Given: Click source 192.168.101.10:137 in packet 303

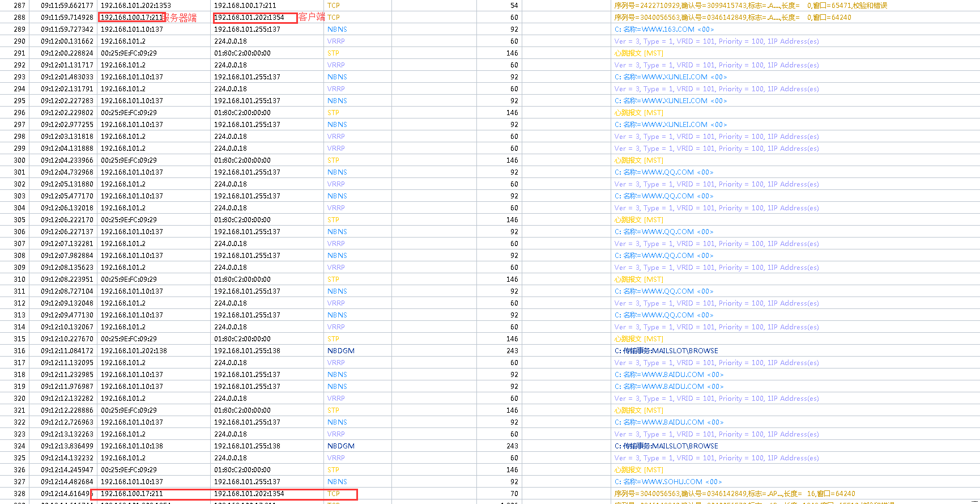Looking at the screenshot, I should (132, 196).
